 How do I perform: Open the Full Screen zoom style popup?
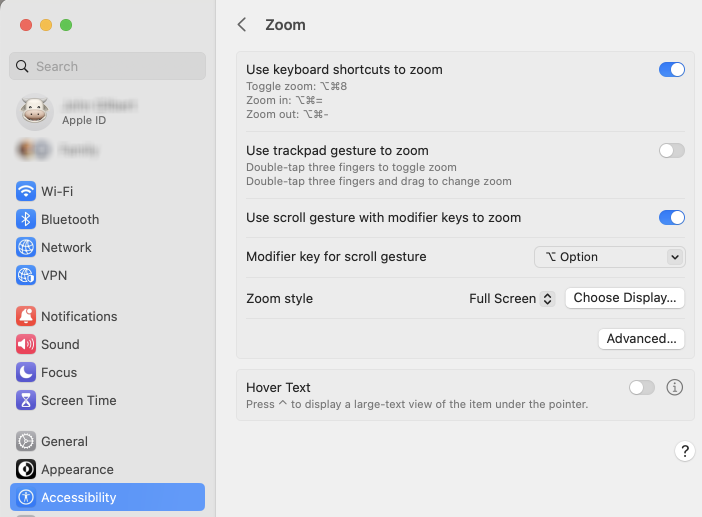511,298
